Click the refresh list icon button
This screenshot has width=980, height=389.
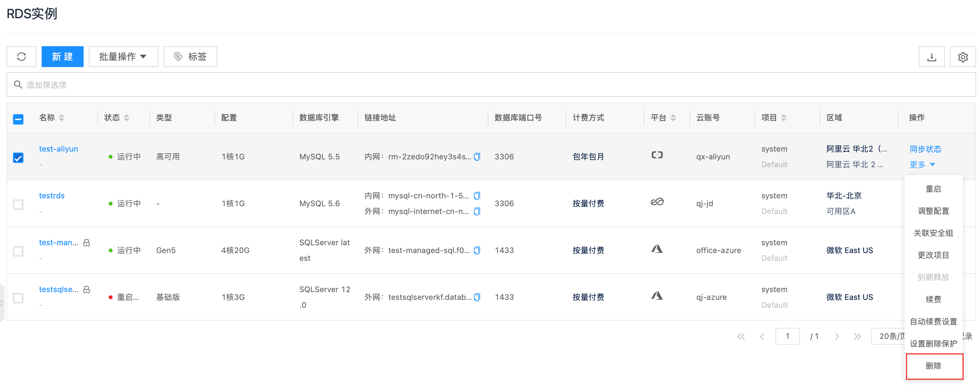[x=21, y=57]
